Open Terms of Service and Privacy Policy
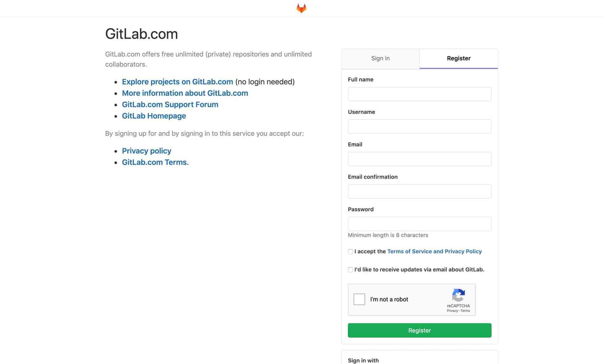This screenshot has width=603, height=364. [x=434, y=251]
